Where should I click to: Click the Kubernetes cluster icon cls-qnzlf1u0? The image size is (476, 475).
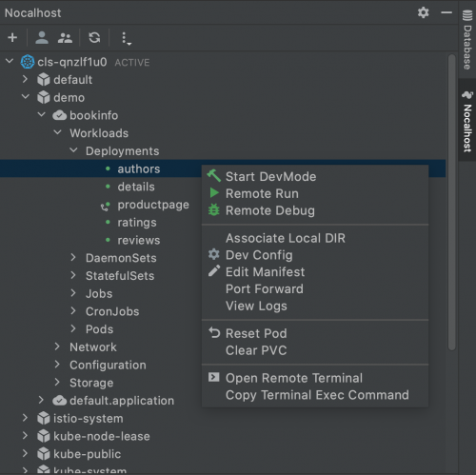click(x=28, y=62)
